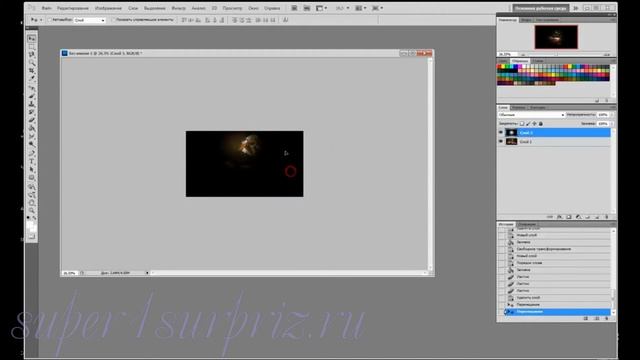The width and height of the screenshot is (640, 360).
Task: Select the Horizontal Type tool
Action: (x=32, y=162)
